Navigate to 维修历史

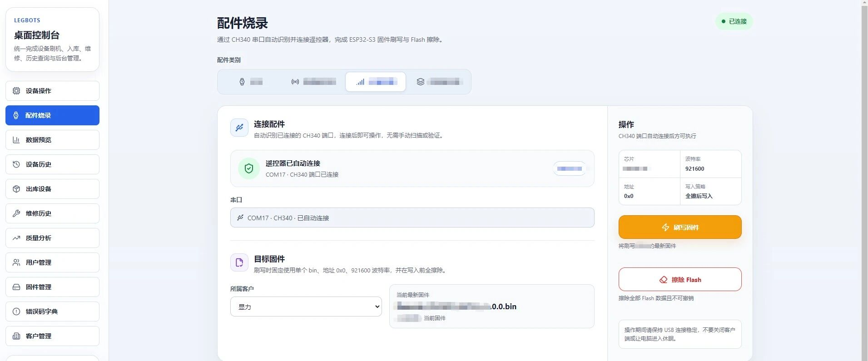[x=52, y=213]
